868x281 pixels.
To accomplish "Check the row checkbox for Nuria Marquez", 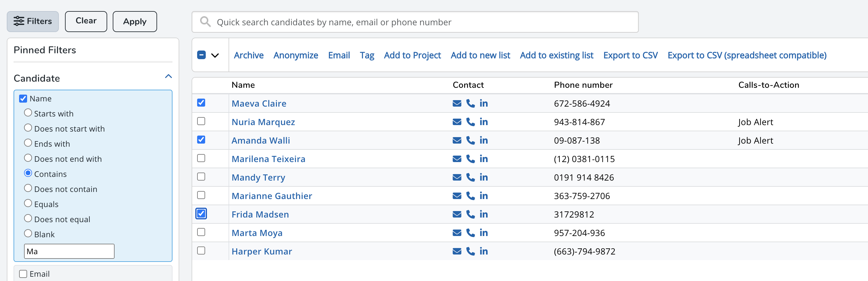I will (201, 122).
